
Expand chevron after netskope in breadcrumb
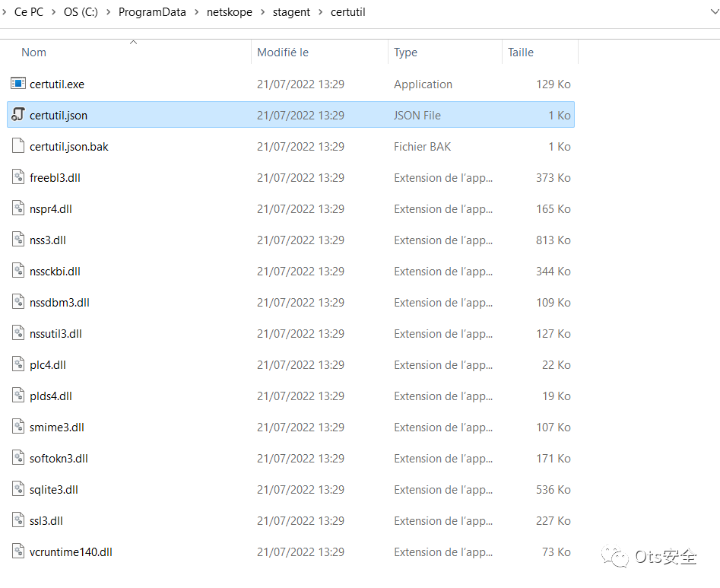pos(262,12)
